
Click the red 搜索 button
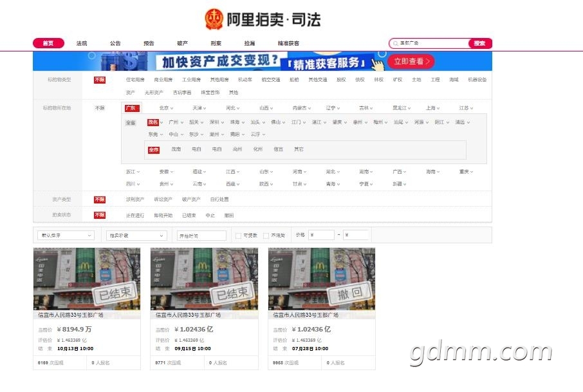point(479,44)
